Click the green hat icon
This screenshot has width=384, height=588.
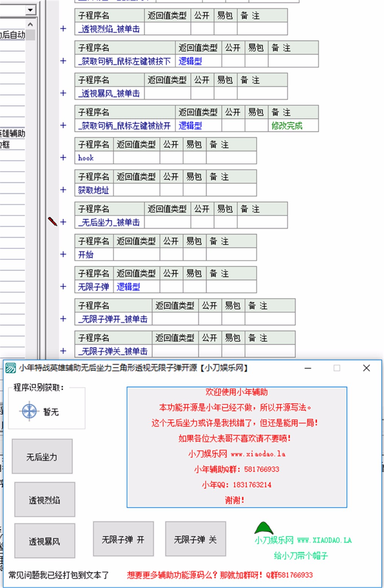pyautogui.click(x=263, y=528)
